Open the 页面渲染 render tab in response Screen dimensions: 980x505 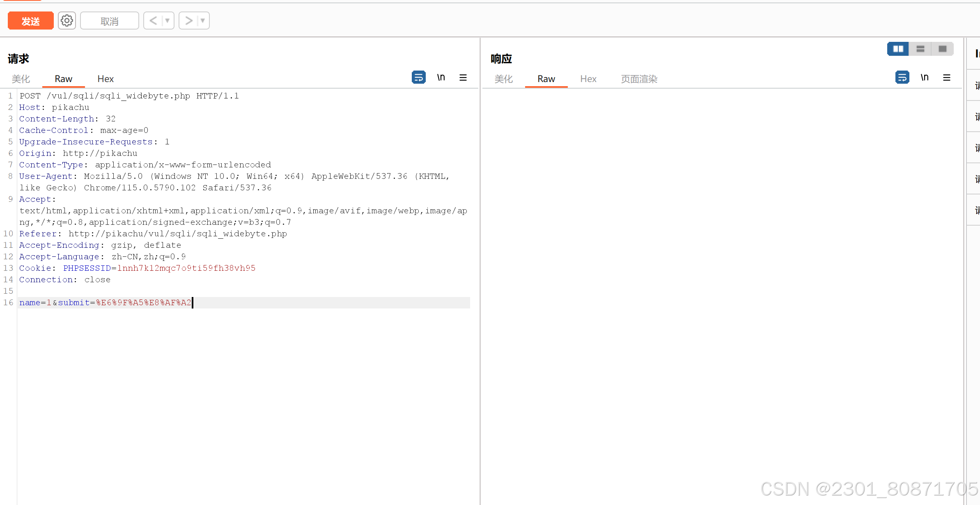click(x=639, y=79)
